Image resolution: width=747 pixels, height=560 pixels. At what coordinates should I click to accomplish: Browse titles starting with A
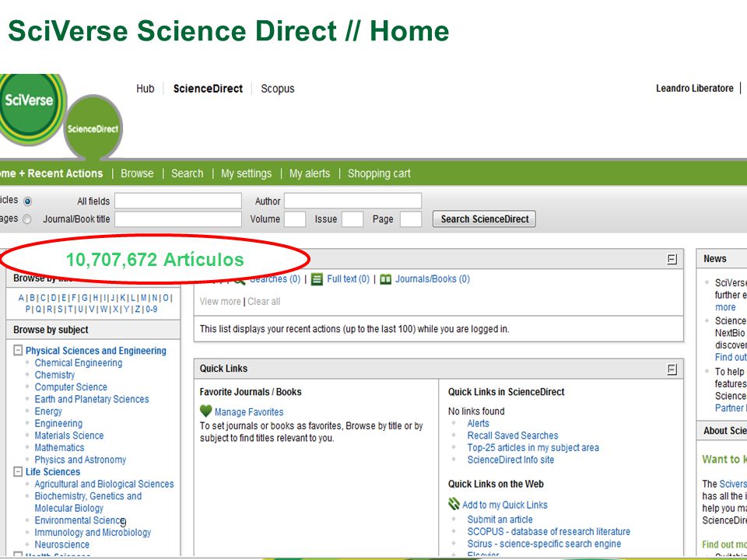(x=21, y=298)
